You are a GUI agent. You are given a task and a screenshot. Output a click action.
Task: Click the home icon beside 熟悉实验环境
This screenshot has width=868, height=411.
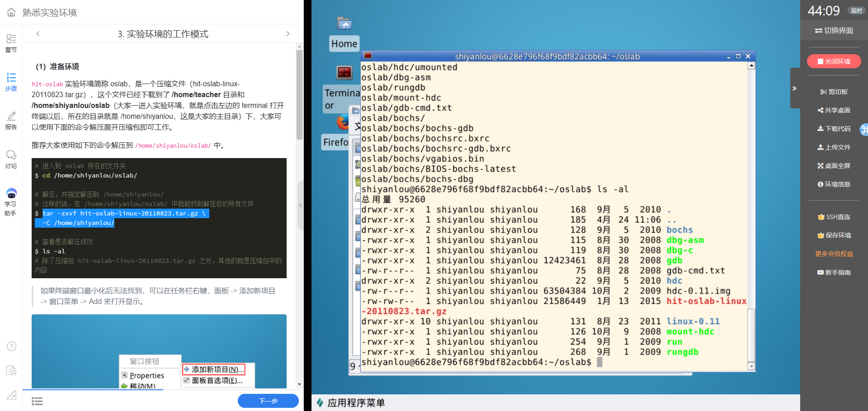[11, 12]
